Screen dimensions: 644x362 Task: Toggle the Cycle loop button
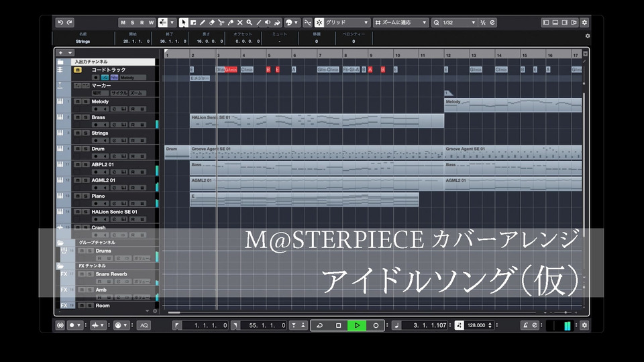pos(319,325)
